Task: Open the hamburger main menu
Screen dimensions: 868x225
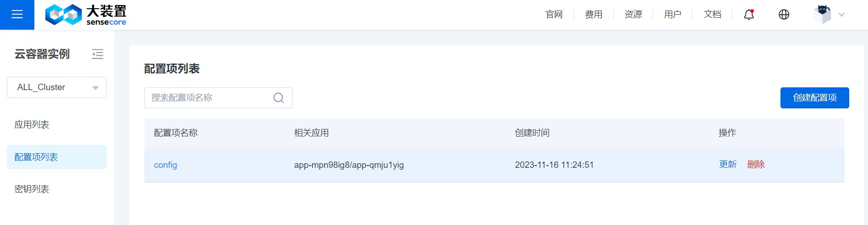Action: 17,15
